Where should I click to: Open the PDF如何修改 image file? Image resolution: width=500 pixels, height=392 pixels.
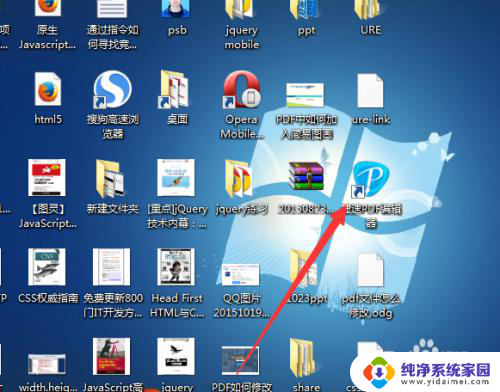point(240,361)
